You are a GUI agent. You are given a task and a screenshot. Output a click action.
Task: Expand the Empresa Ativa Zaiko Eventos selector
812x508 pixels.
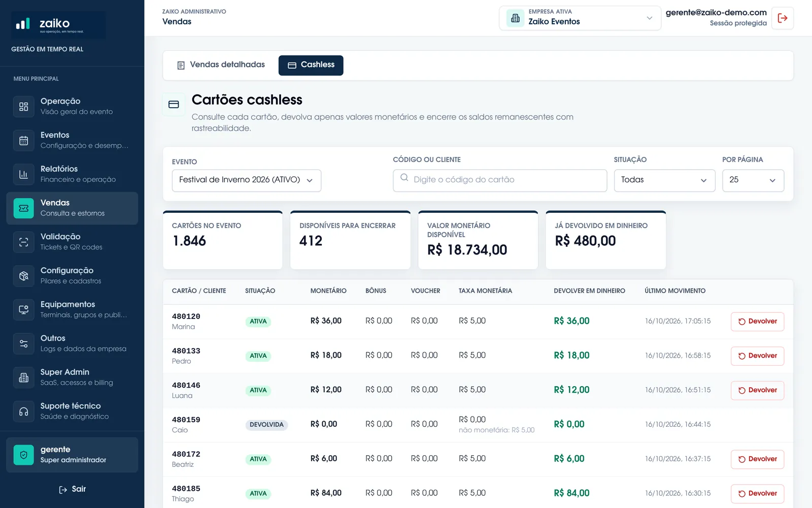(580, 18)
